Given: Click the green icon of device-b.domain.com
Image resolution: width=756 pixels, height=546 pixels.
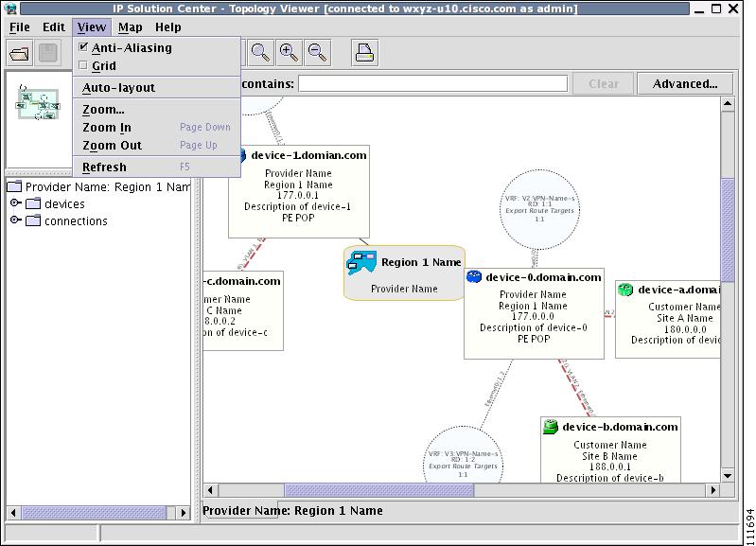Looking at the screenshot, I should click(550, 427).
